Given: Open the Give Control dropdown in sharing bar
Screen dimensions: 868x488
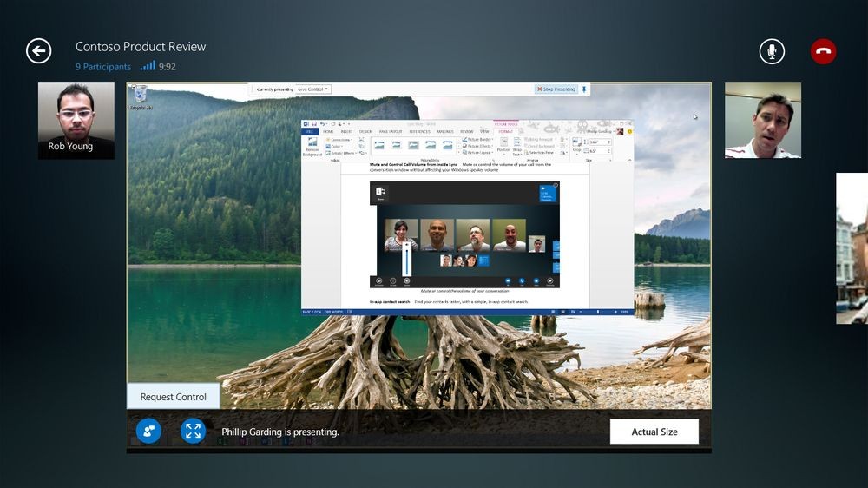Looking at the screenshot, I should (312, 89).
